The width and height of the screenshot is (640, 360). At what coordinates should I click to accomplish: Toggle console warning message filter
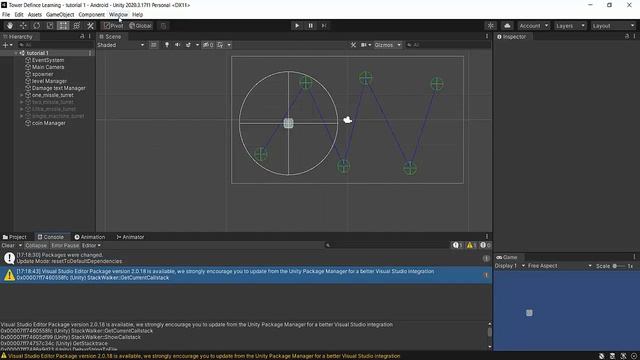pos(471,245)
